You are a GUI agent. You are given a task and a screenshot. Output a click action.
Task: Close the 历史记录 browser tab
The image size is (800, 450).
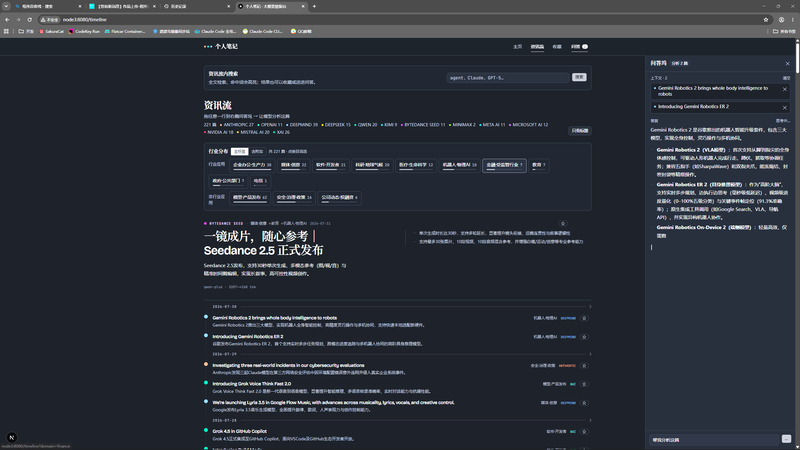point(229,6)
